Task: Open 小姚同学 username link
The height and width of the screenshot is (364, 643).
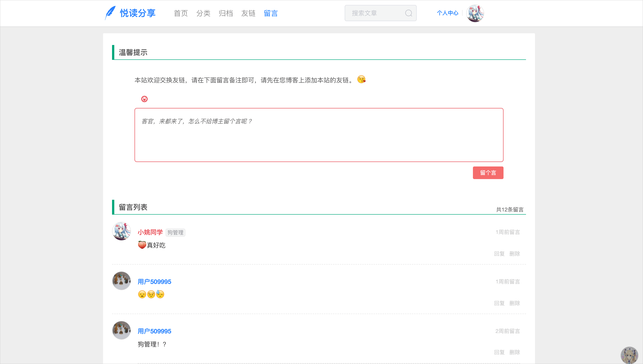Action: (150, 232)
